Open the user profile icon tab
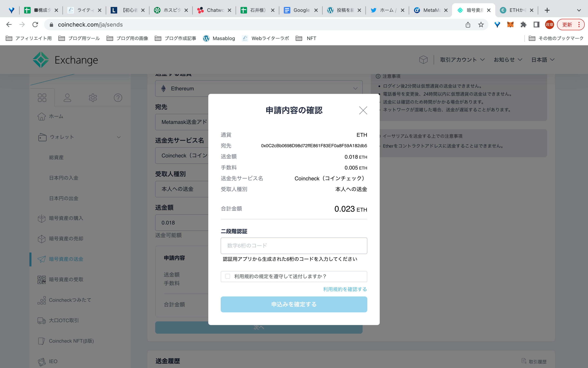 click(67, 98)
